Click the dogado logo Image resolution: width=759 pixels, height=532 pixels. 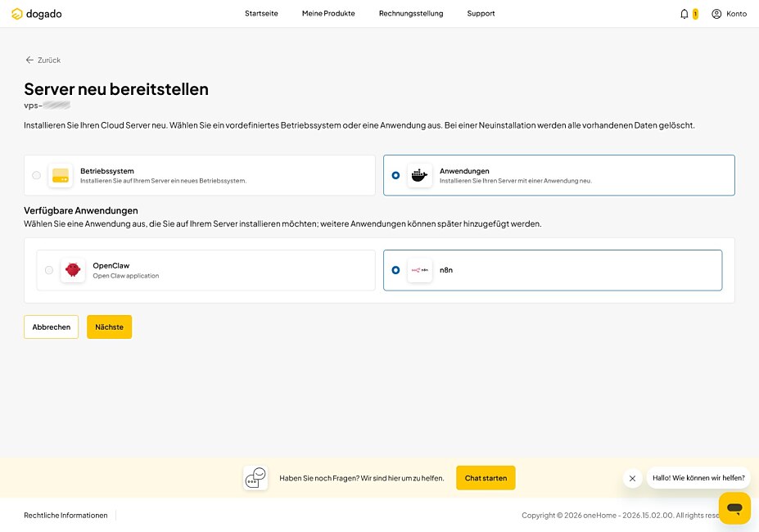click(x=37, y=14)
